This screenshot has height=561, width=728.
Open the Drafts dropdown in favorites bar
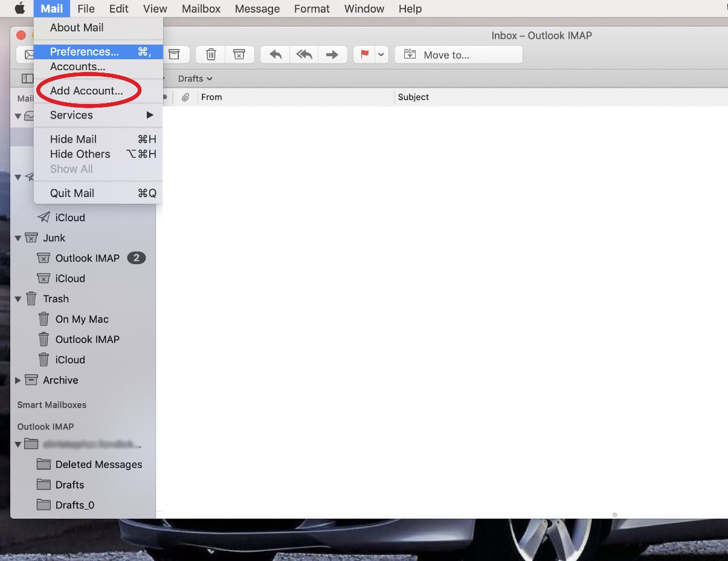(x=195, y=79)
